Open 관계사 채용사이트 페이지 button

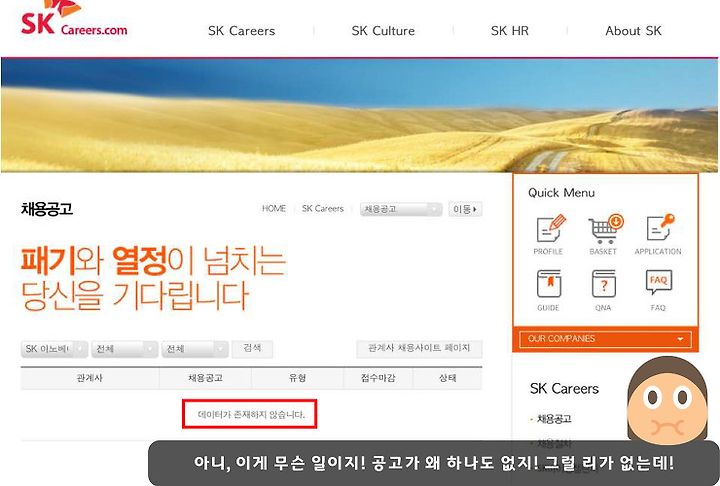point(419,349)
